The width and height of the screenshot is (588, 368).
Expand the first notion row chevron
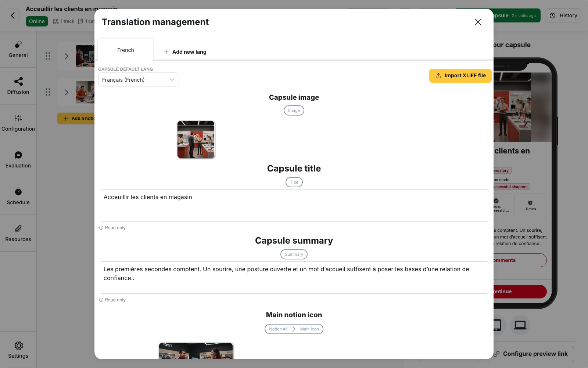67,56
